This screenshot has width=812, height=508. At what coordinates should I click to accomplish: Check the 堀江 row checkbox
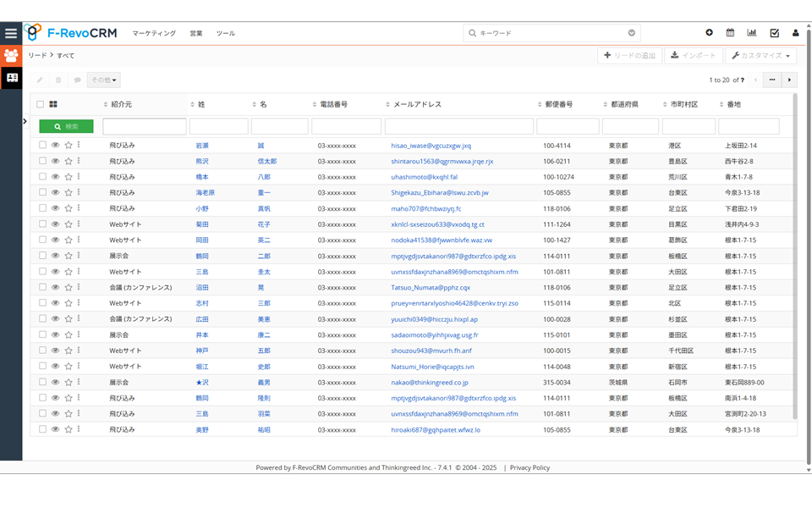pos(42,366)
